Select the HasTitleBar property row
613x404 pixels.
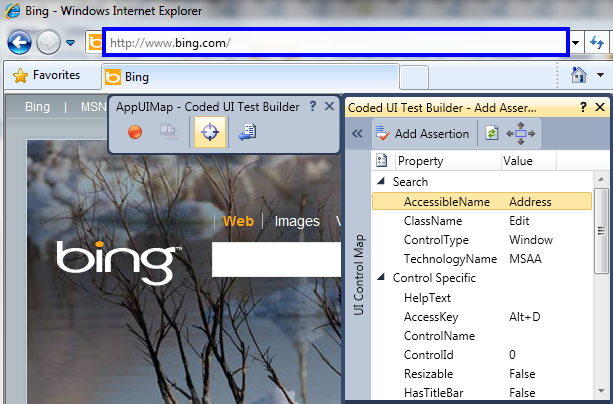click(x=482, y=393)
